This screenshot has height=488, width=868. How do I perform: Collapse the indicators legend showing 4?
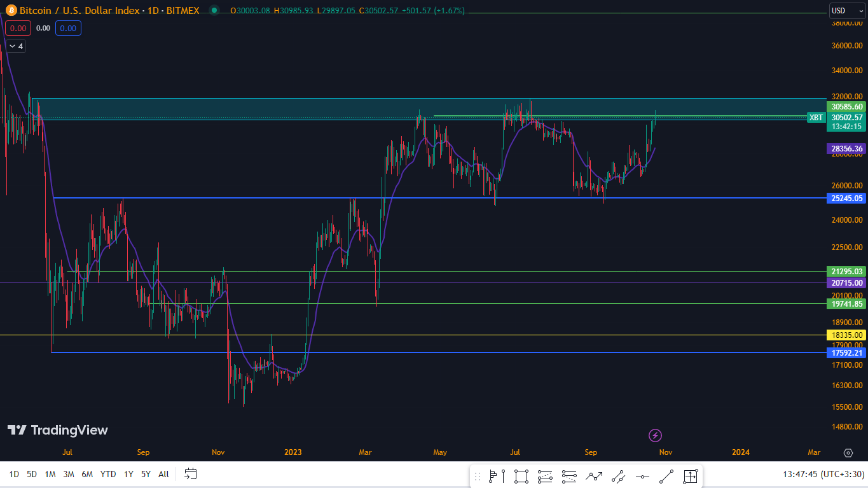(x=16, y=46)
